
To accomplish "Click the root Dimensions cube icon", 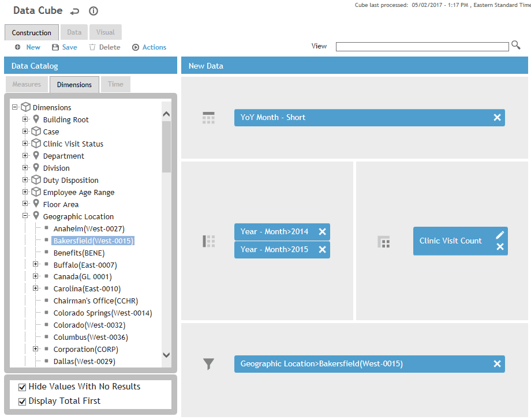I will coord(26,107).
